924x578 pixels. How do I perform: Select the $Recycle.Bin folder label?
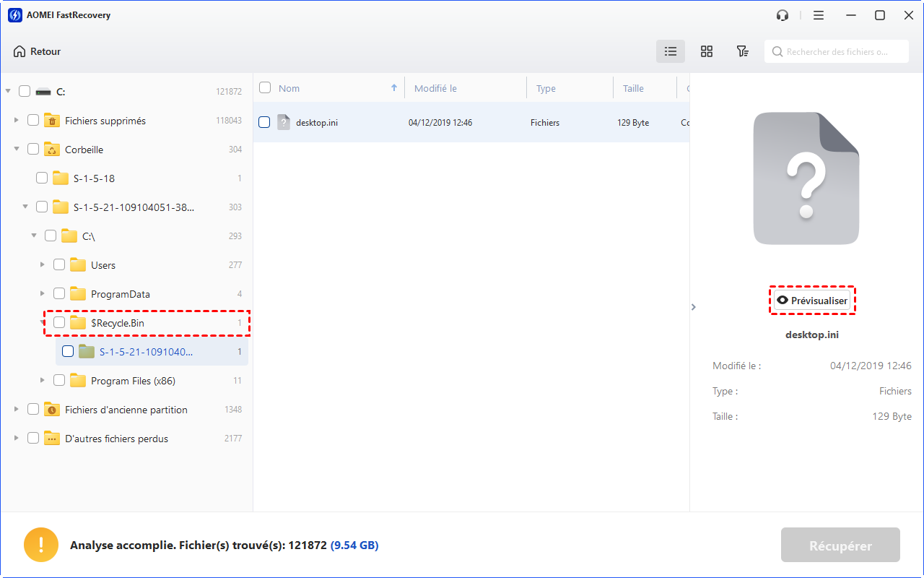(118, 323)
